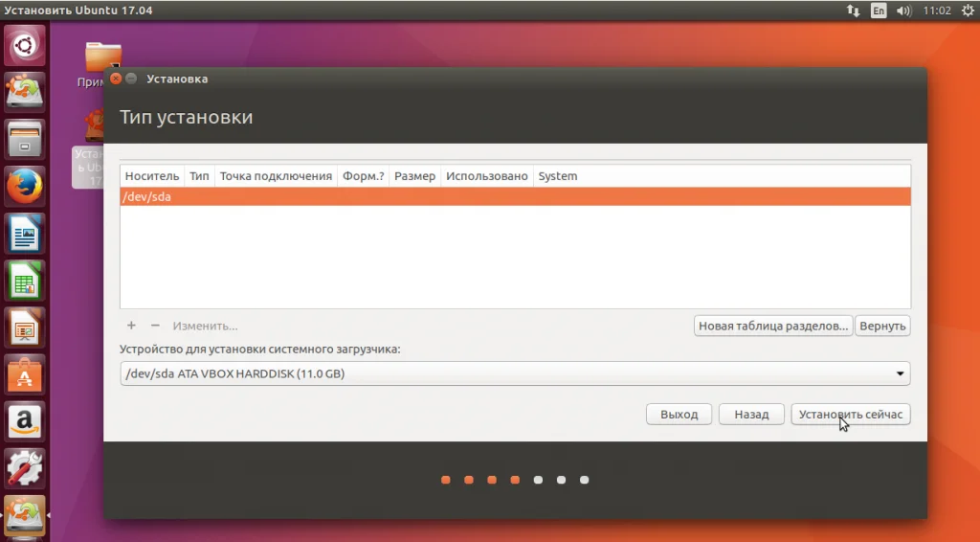980x542 pixels.
Task: Open the Examples folder on desktop
Action: coord(103,57)
